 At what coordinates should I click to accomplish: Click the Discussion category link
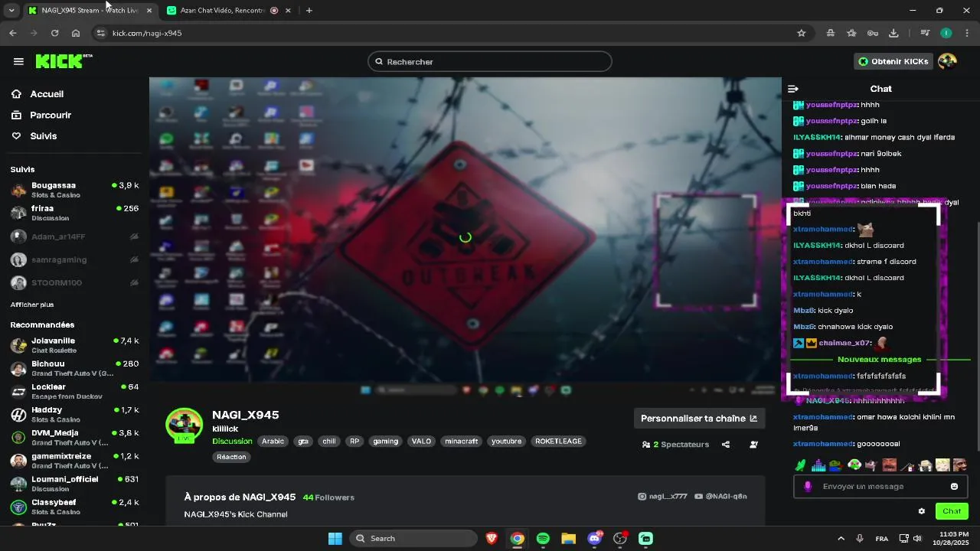(x=232, y=442)
